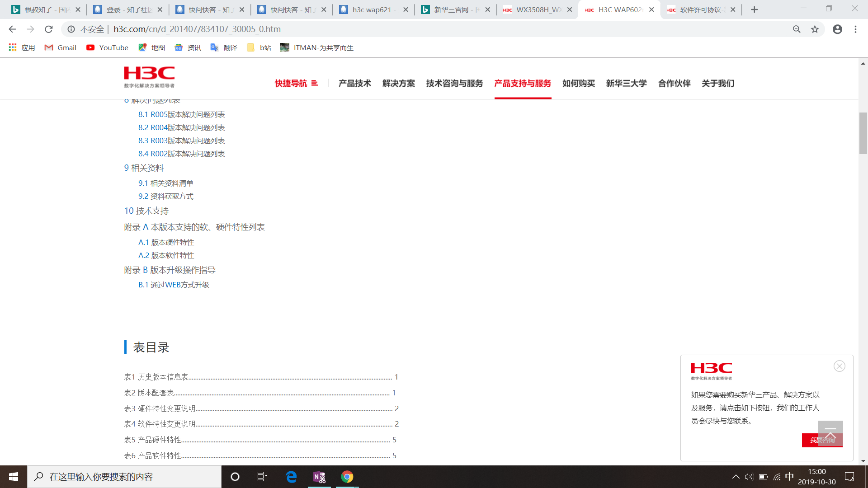Screen dimensions: 868x488
Task: Launch OneNote from the taskbar
Action: click(319, 477)
